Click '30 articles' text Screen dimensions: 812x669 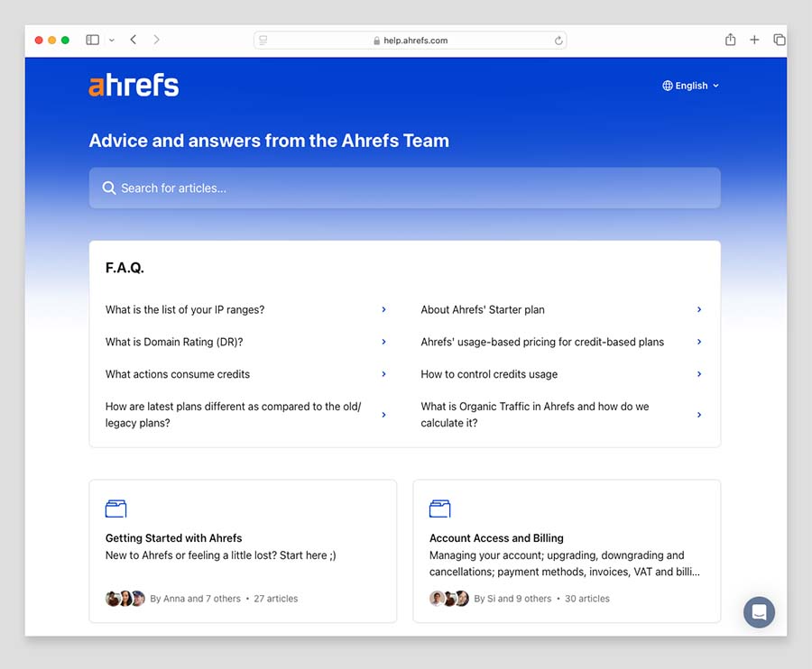(586, 599)
